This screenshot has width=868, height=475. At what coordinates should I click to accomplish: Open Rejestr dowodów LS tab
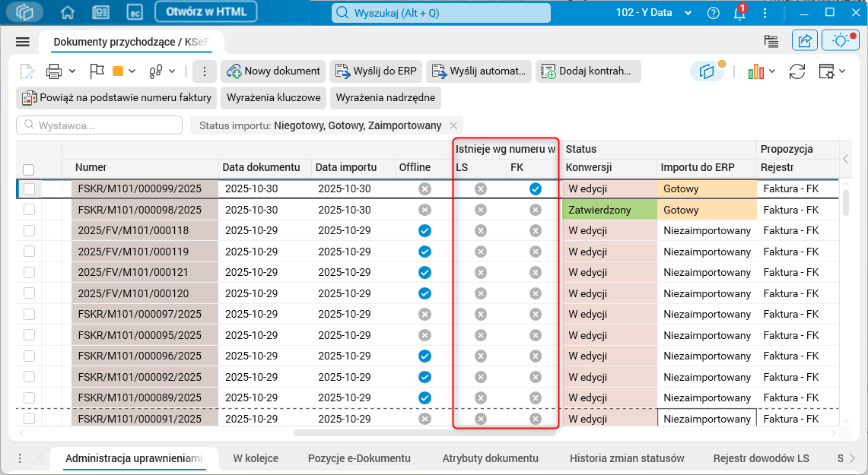pyautogui.click(x=761, y=458)
